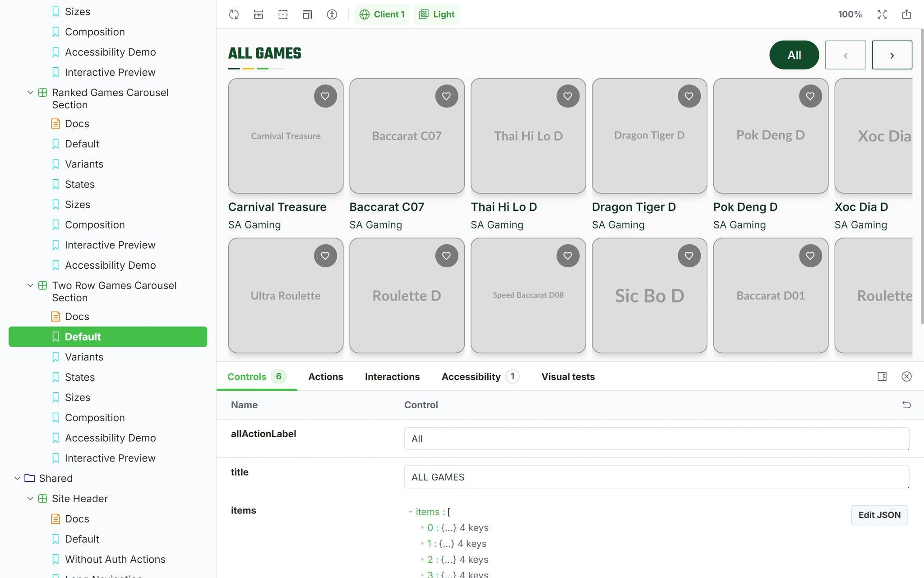Favorite the Speed Baccarat D08 card
Viewport: 924px width, 578px height.
(568, 256)
